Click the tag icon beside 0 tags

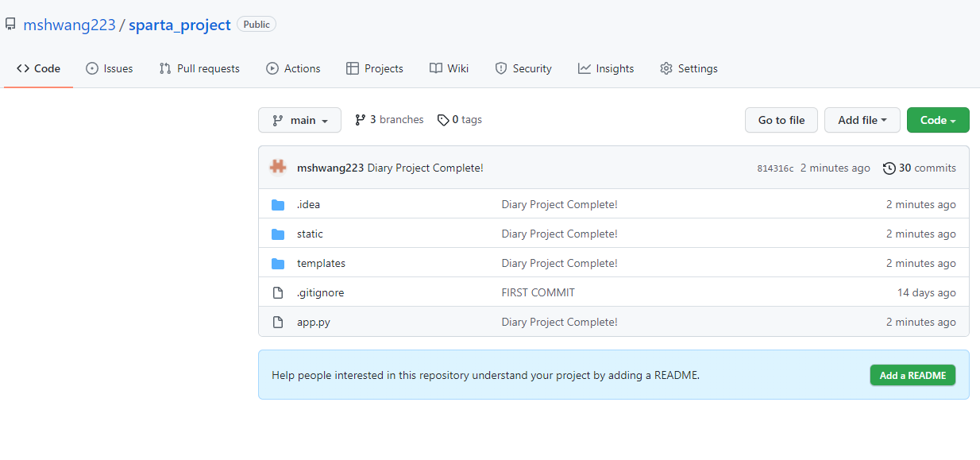tap(442, 120)
